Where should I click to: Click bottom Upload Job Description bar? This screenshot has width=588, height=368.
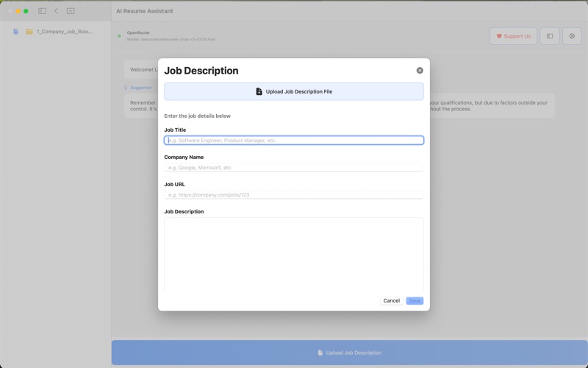pyautogui.click(x=350, y=353)
